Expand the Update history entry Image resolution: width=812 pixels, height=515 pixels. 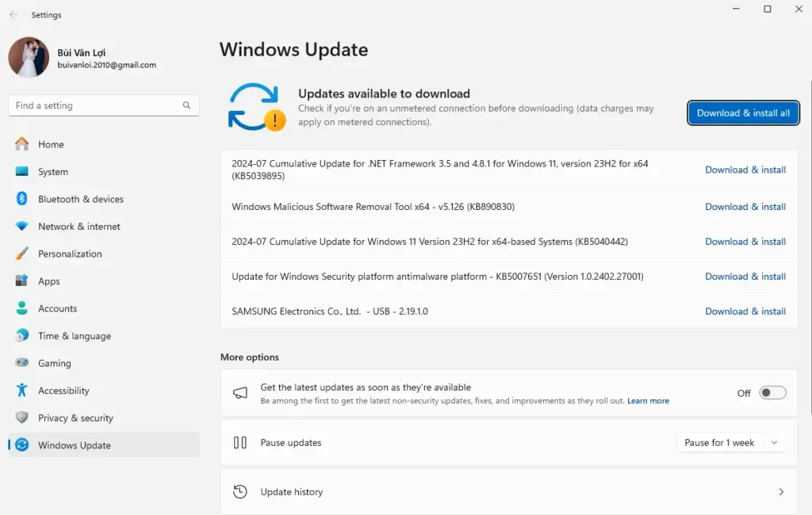pos(781,491)
